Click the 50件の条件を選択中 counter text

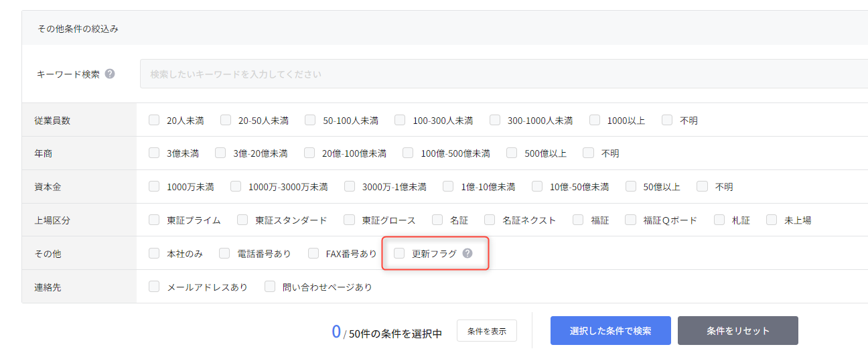395,334
